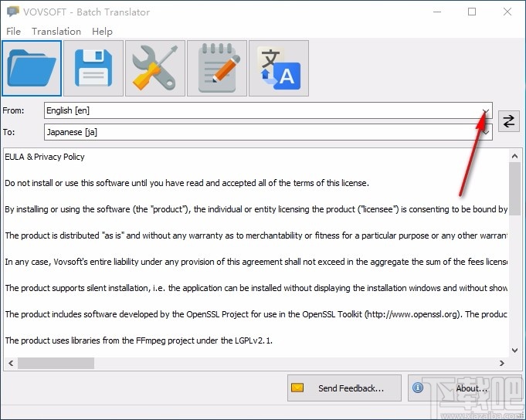Click line 'The product supports silent installation'
Image resolution: width=526 pixels, height=420 pixels.
(x=256, y=288)
